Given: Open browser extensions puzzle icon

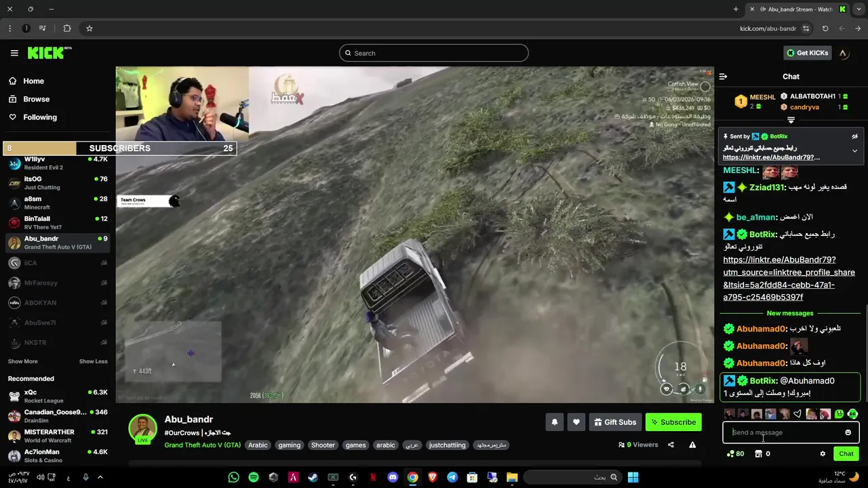Looking at the screenshot, I should click(66, 28).
